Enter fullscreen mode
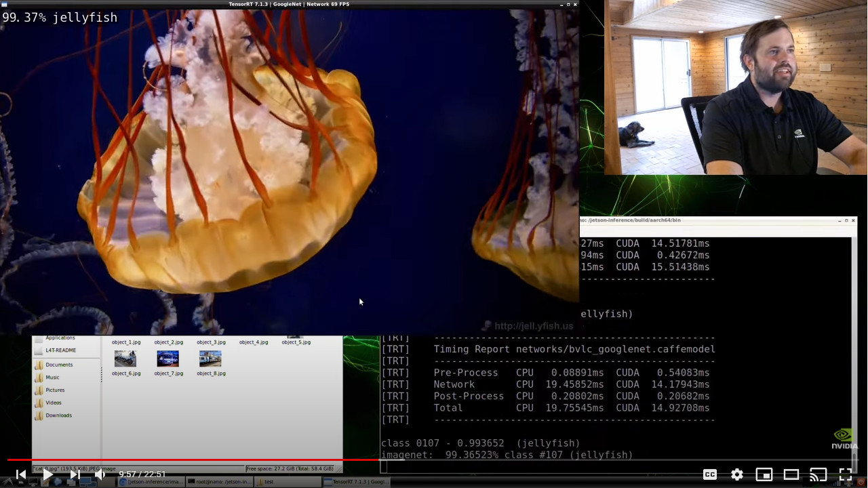The height and width of the screenshot is (488, 868). [846, 474]
